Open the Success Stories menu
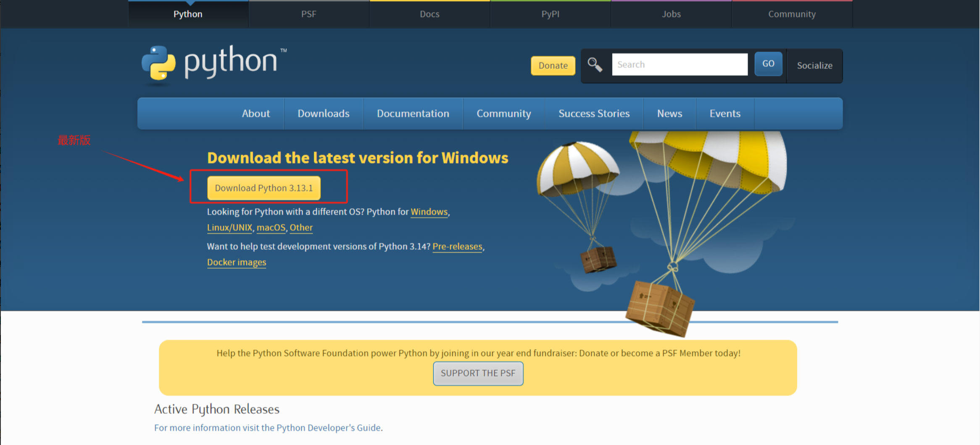This screenshot has height=445, width=980. click(594, 114)
